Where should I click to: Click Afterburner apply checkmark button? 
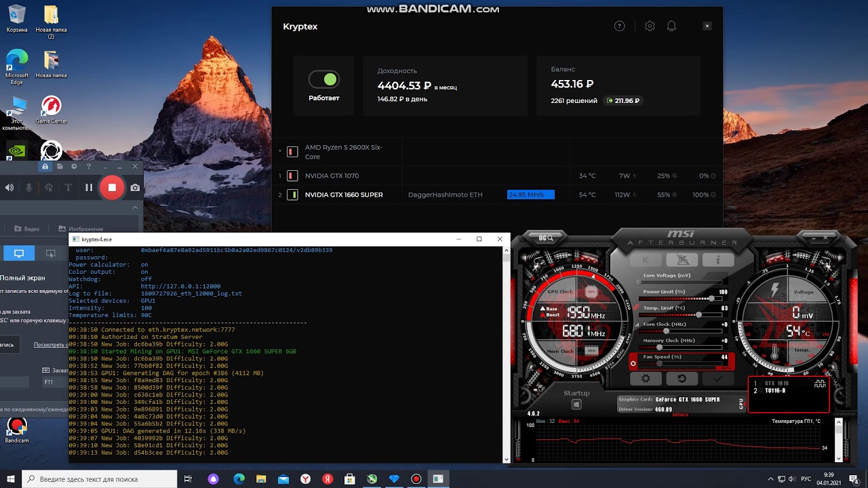717,380
